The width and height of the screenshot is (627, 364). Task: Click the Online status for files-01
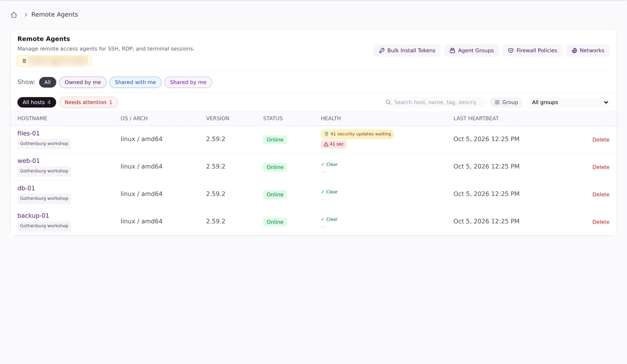click(275, 140)
